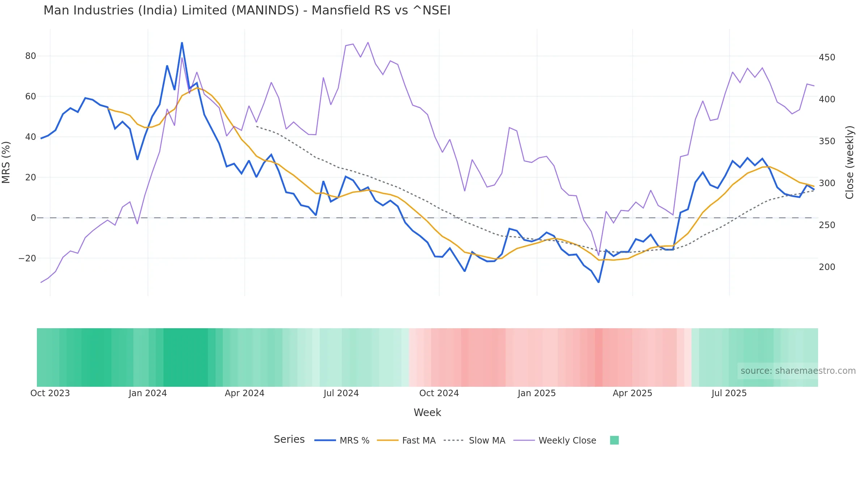Click the −20 tick on MRS axis

pyautogui.click(x=27, y=258)
